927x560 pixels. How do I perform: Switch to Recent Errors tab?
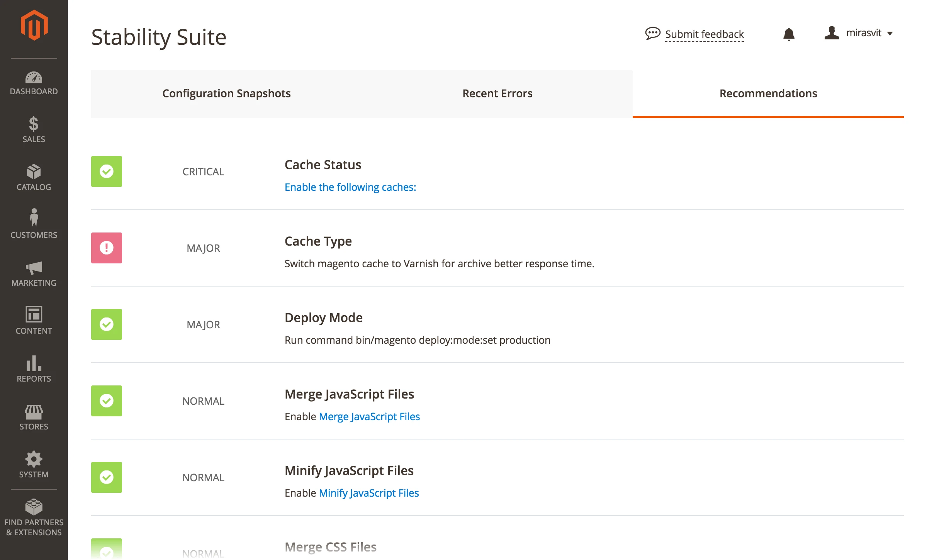pyautogui.click(x=497, y=93)
